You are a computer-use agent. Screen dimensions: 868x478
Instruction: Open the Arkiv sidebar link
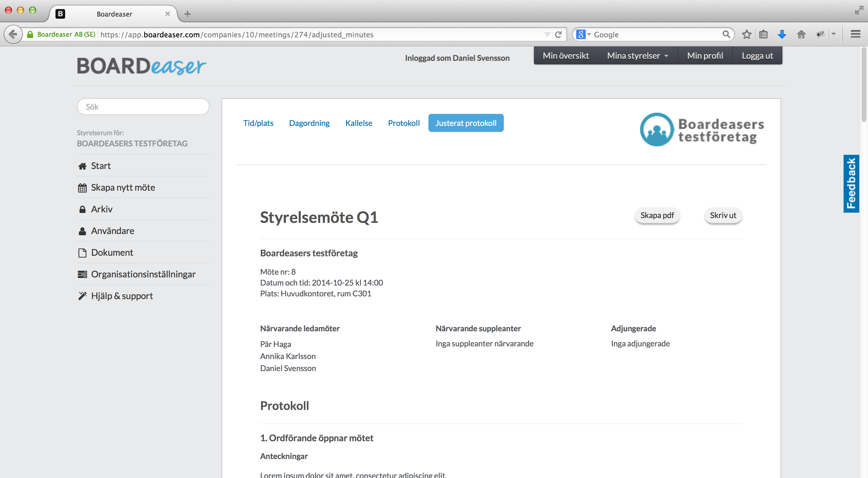[x=102, y=209]
